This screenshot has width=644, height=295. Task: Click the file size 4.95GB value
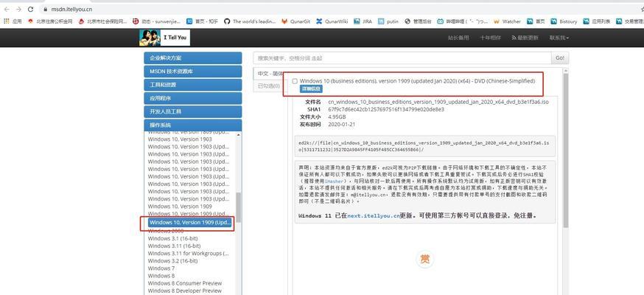click(x=337, y=117)
